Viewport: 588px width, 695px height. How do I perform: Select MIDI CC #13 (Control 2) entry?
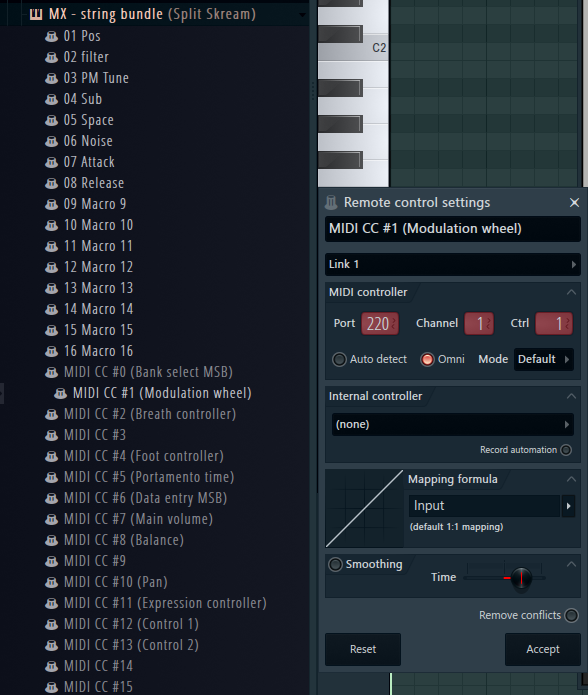[x=131, y=645]
